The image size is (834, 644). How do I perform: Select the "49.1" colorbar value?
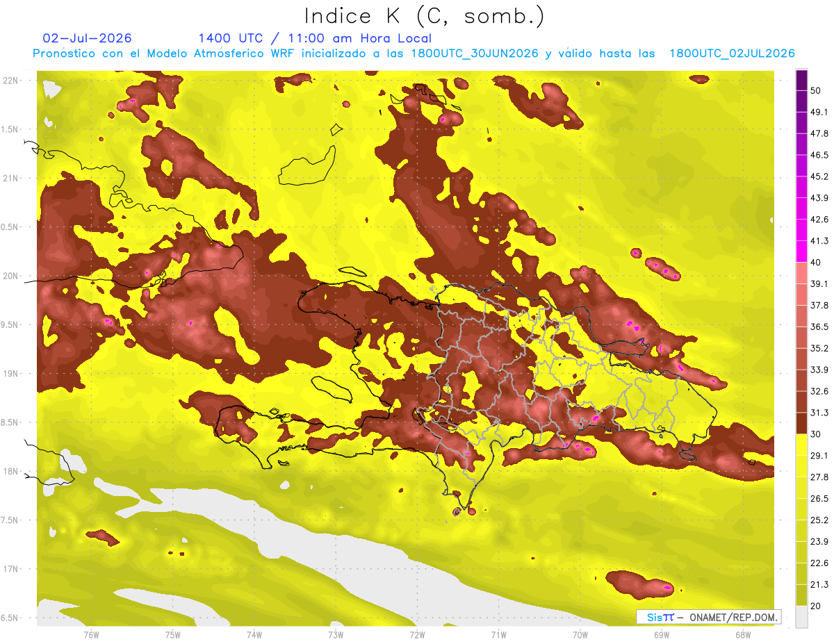click(819, 112)
